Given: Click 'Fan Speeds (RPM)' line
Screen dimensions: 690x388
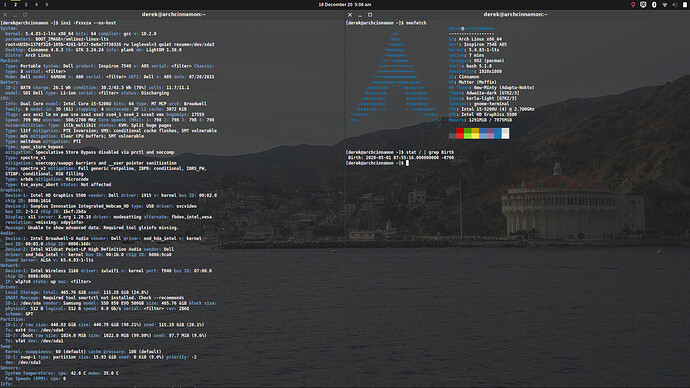Looking at the screenshot, I should coord(36,379).
